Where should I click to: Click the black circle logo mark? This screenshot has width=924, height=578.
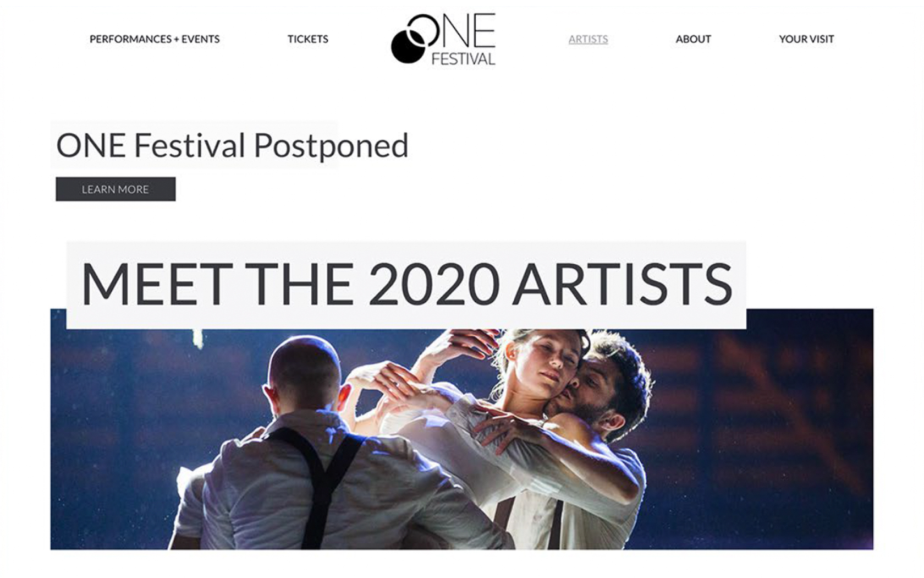[408, 45]
